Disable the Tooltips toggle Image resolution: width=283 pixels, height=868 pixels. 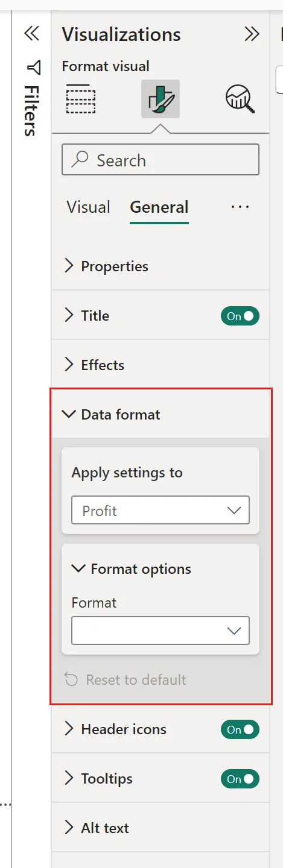240,779
